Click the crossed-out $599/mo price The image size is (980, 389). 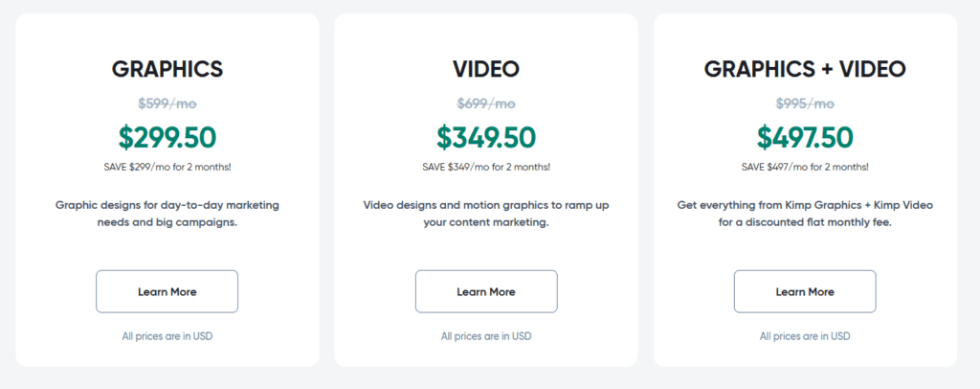point(167,103)
